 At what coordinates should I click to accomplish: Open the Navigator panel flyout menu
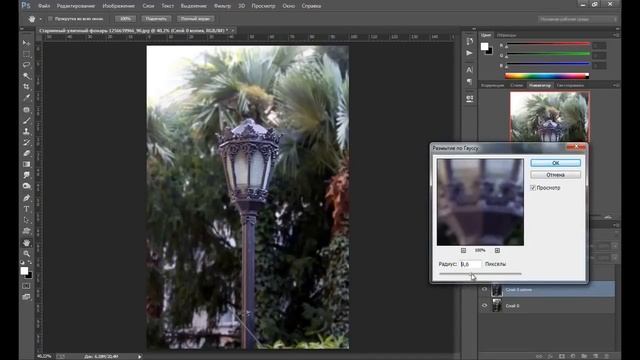click(616, 85)
